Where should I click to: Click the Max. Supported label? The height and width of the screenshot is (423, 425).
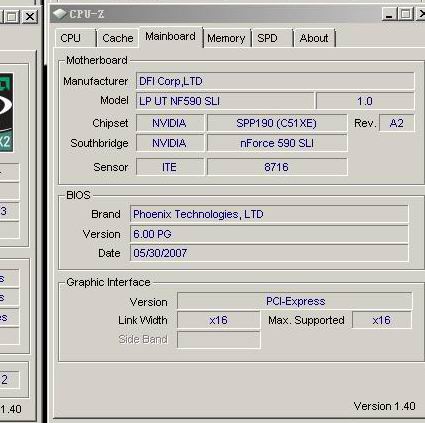click(x=306, y=320)
